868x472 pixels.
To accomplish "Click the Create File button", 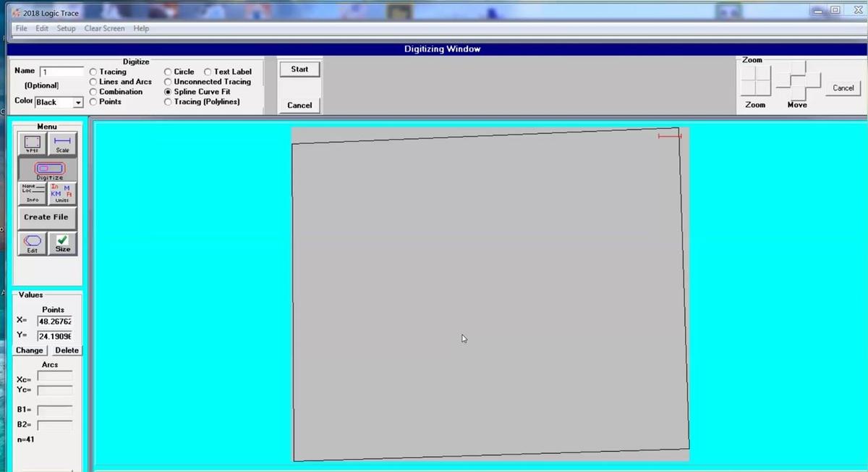I will [x=46, y=217].
